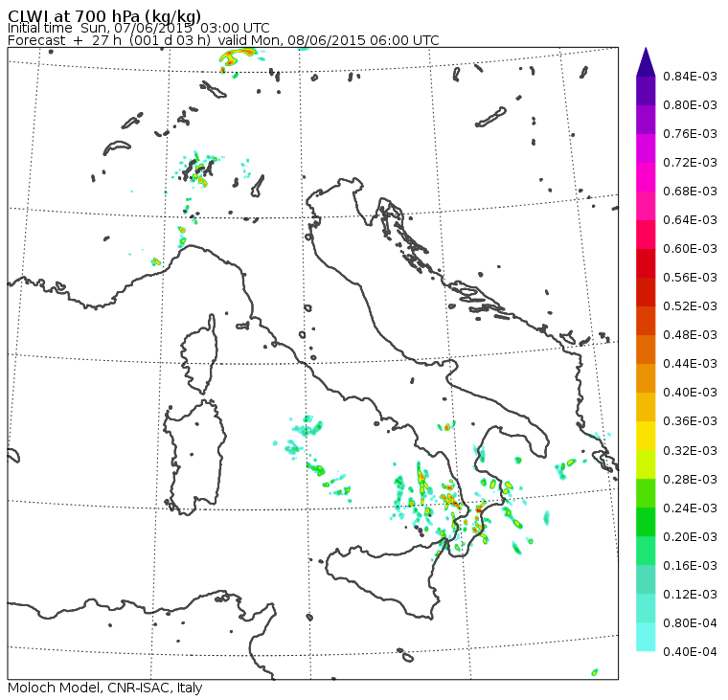Click the 0.52E-03 colorbar label

point(690,306)
